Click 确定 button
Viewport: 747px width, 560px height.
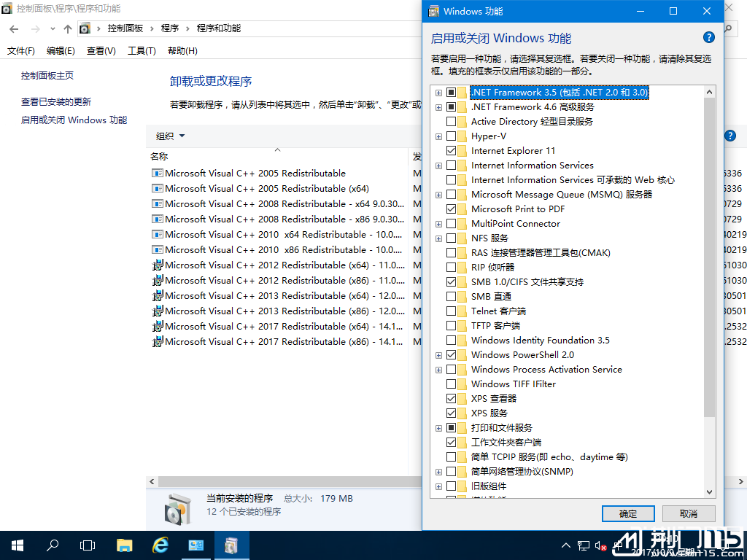[x=628, y=514]
